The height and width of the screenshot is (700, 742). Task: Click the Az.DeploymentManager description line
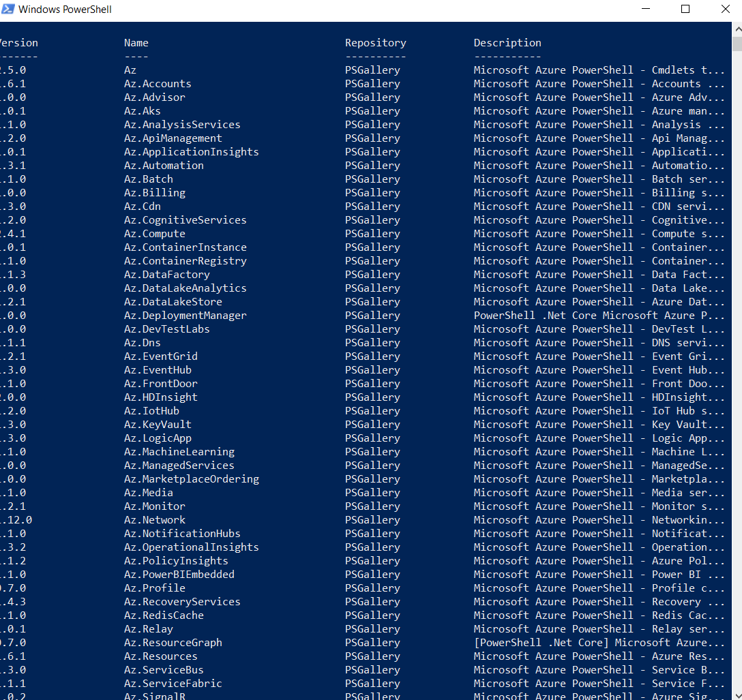pos(600,315)
